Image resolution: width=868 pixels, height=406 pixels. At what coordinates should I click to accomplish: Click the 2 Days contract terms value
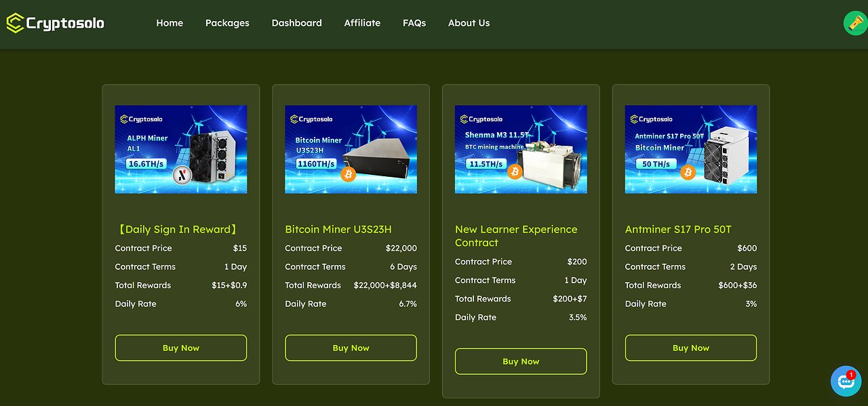[x=743, y=267]
